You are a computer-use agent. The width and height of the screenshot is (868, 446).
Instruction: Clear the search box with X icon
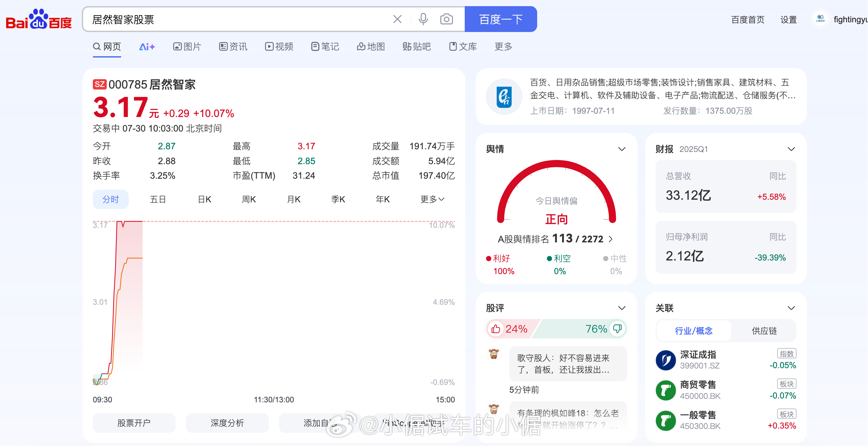(x=397, y=19)
